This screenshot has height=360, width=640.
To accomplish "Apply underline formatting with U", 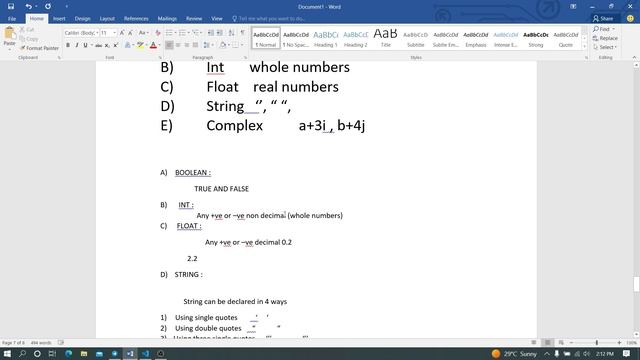I will [85, 45].
